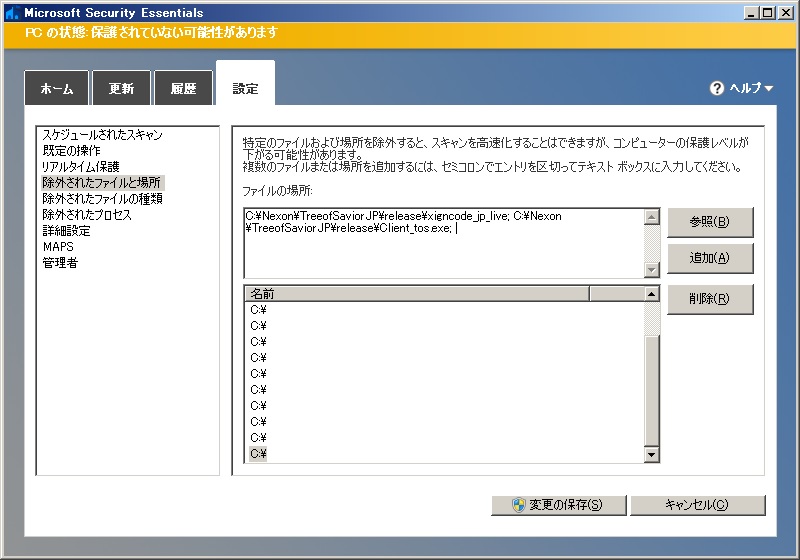This screenshot has width=800, height=560.
Task: Click the 名前 column header
Action: pos(416,294)
